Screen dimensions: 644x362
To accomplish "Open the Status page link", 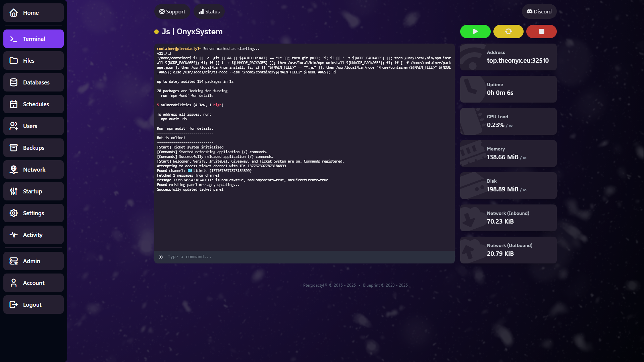I will [x=209, y=12].
